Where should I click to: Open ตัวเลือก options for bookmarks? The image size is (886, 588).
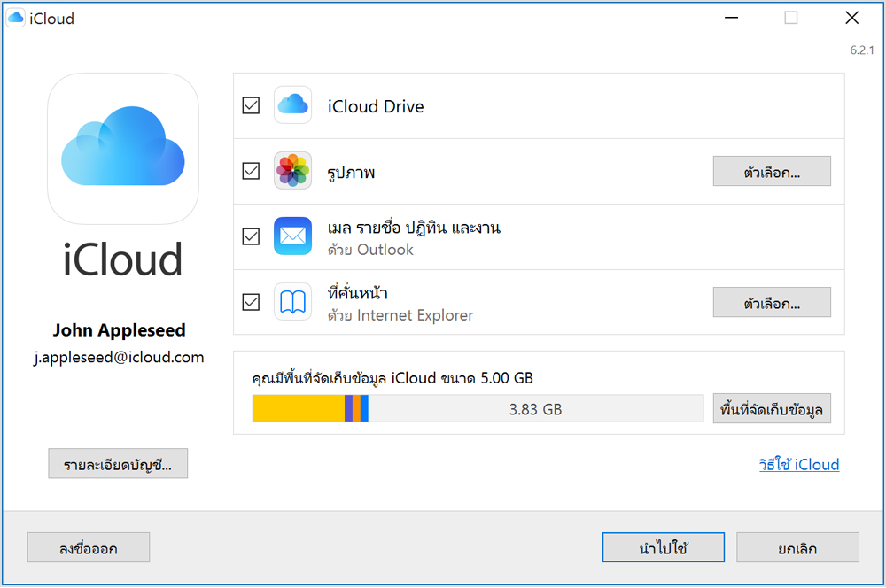(x=772, y=302)
